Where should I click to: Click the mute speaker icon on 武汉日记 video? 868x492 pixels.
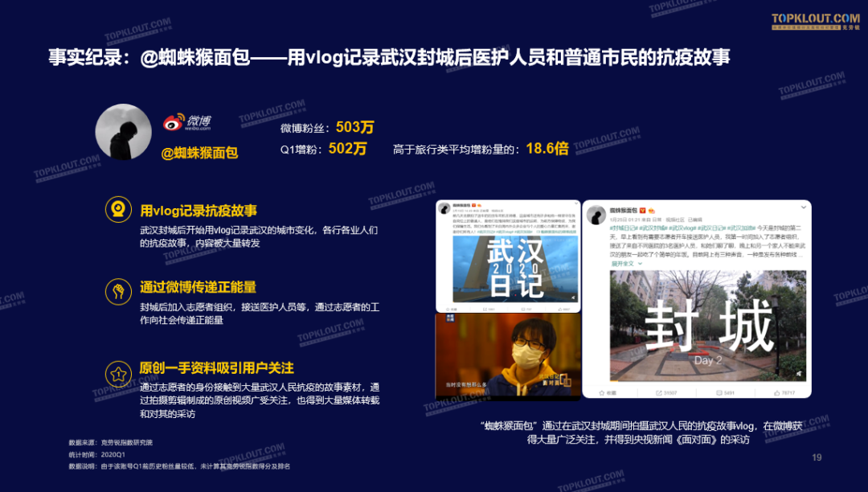(x=573, y=297)
